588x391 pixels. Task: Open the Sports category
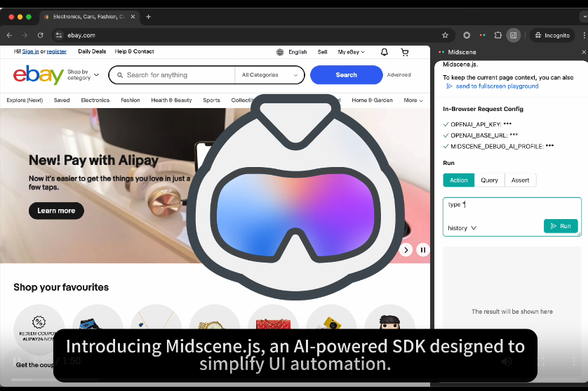[211, 100]
